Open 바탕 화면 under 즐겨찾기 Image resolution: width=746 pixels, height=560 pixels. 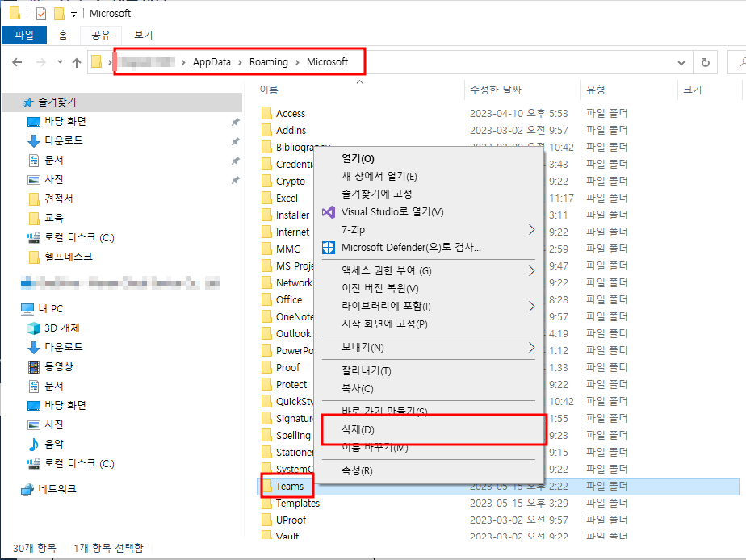65,121
